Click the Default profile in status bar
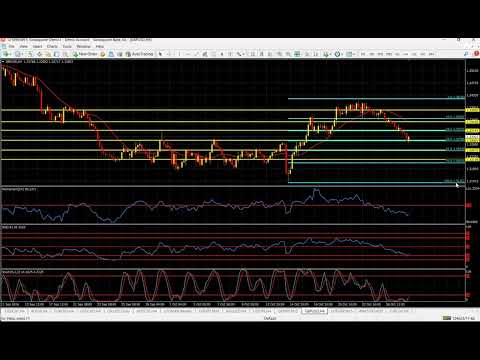 tap(270, 318)
